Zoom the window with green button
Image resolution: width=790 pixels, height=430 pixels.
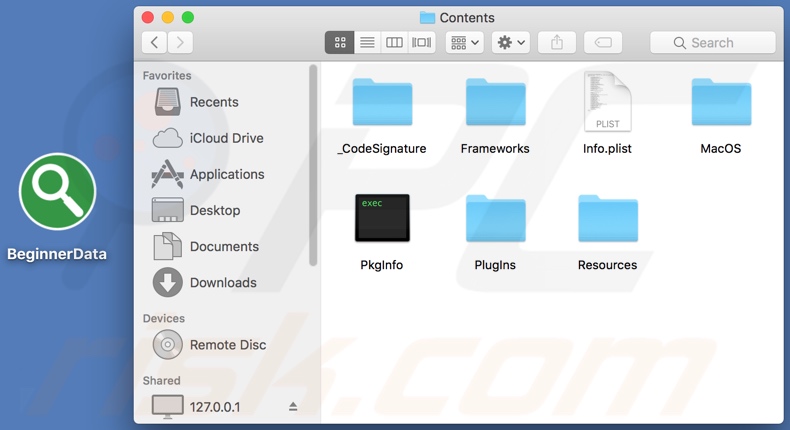[x=188, y=18]
